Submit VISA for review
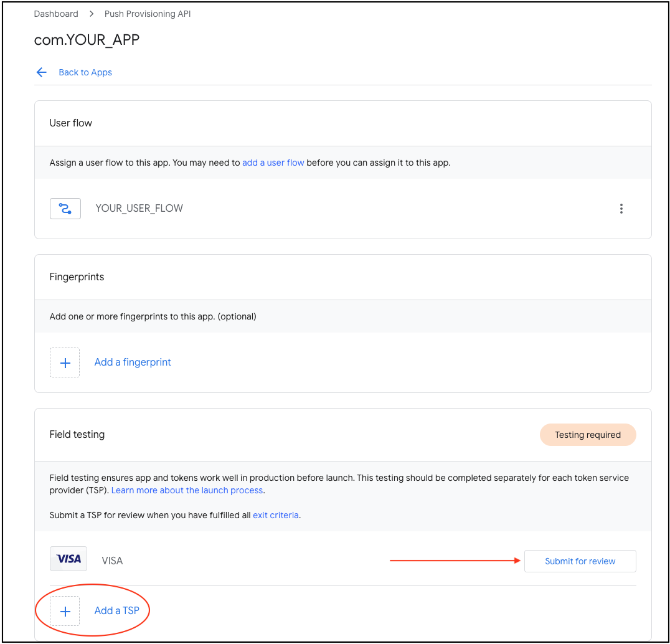 (x=580, y=561)
